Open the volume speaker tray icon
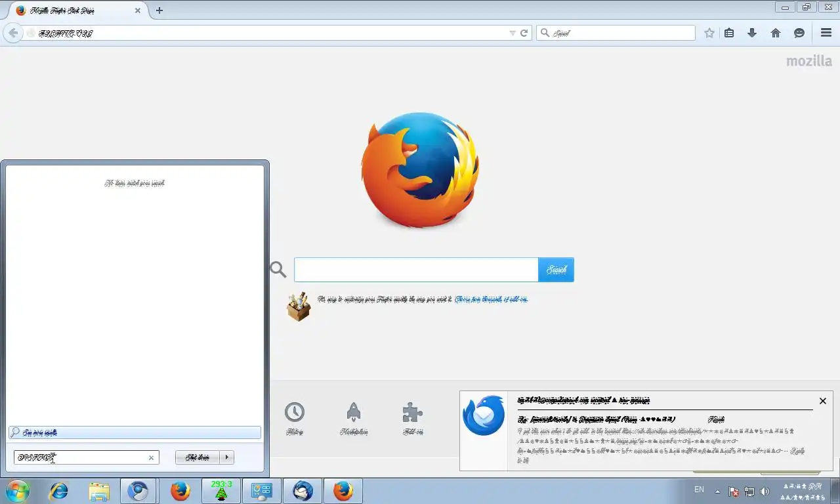 coord(765,492)
